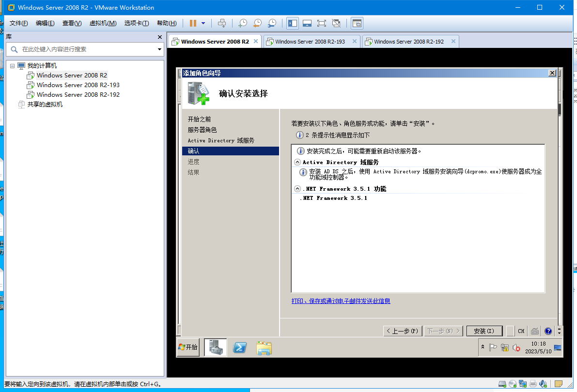Switch to Unity mode
Viewport: 577px width, 392px height.
[x=336, y=23]
